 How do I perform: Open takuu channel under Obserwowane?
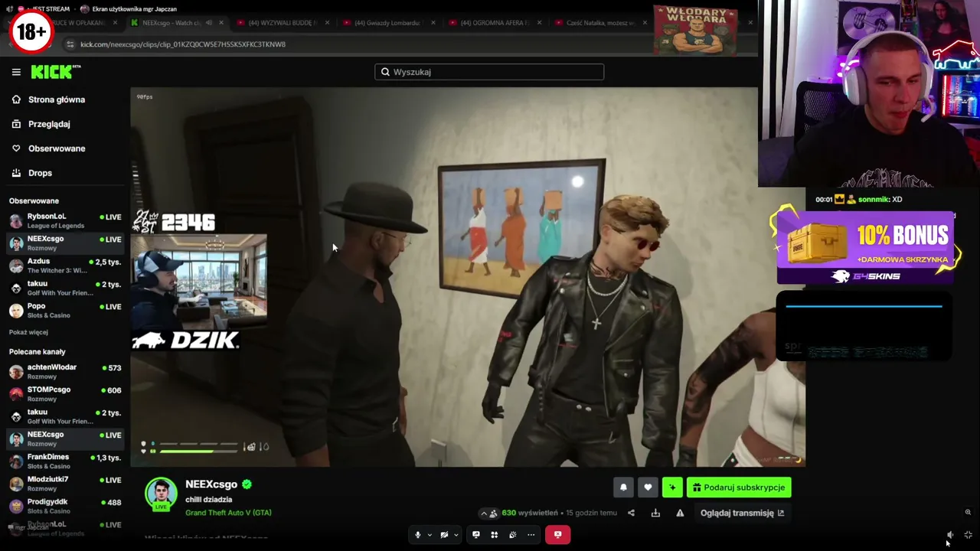(x=65, y=288)
